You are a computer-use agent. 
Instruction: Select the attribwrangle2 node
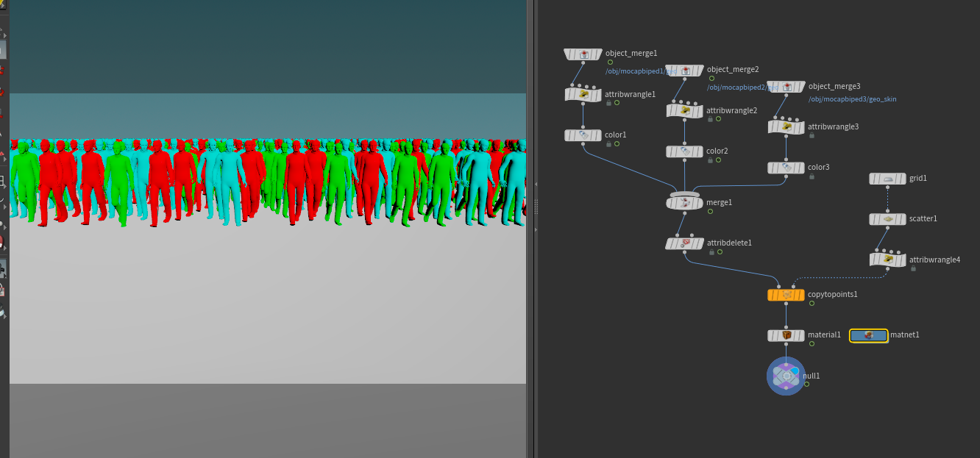click(685, 111)
